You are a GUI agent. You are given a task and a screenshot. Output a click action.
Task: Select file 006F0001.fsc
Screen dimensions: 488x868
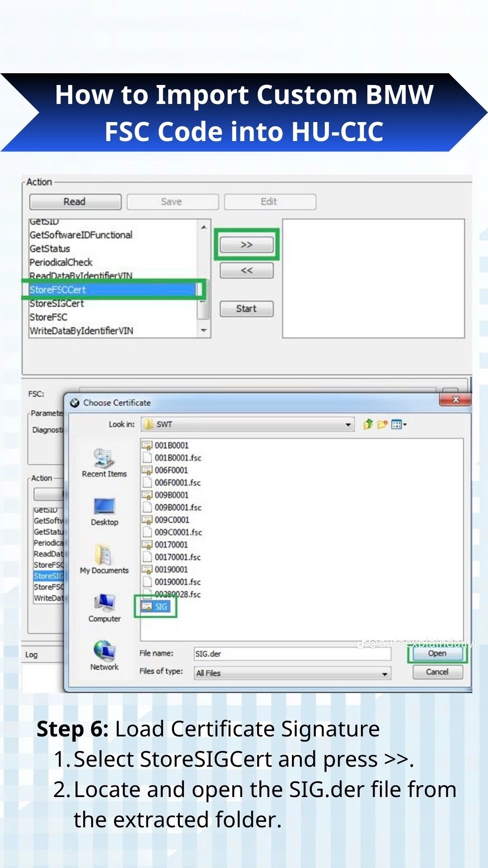pos(171,483)
